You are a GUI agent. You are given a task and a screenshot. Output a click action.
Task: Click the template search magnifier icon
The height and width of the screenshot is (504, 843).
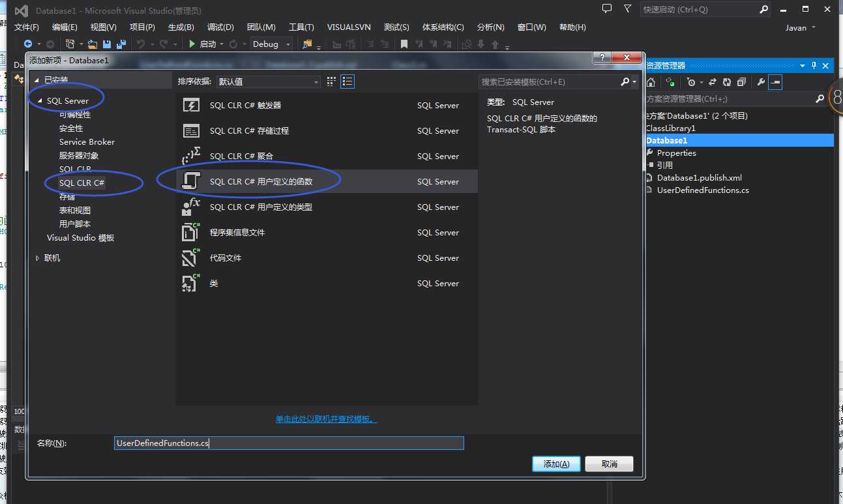tap(625, 82)
